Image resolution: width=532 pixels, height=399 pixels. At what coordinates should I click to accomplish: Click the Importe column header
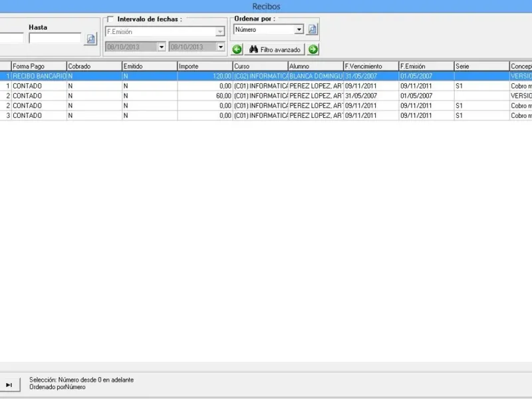pos(205,66)
